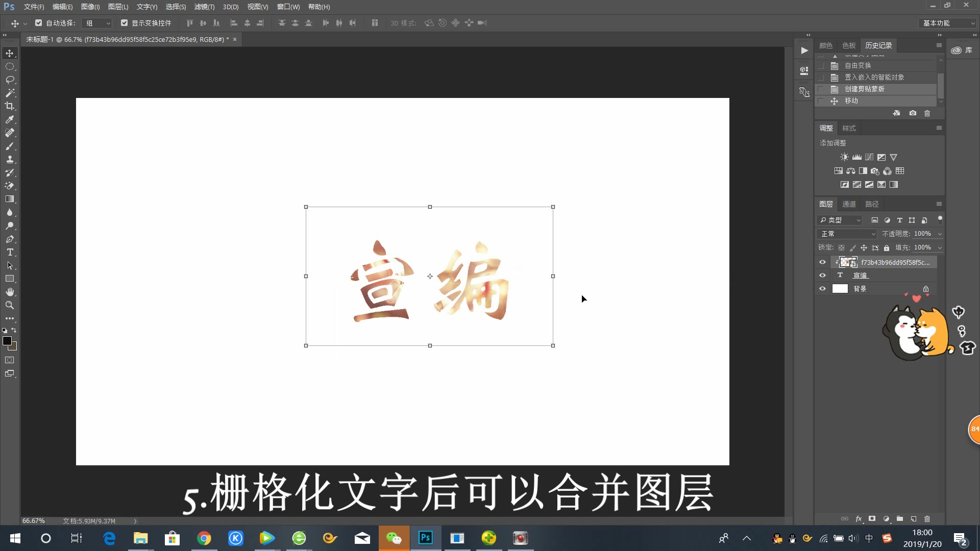Click the lock transparent pixels icon
The width and height of the screenshot is (980, 551).
coord(842,247)
